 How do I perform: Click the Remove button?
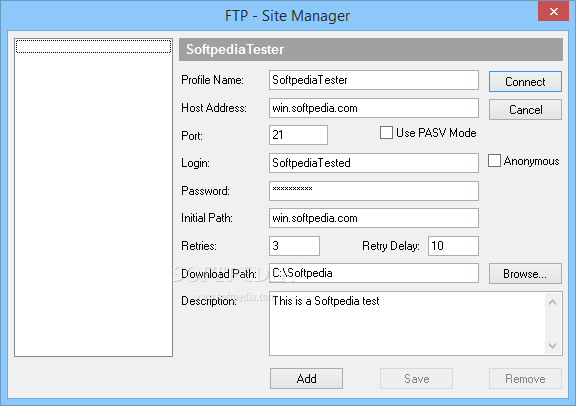[x=525, y=378]
